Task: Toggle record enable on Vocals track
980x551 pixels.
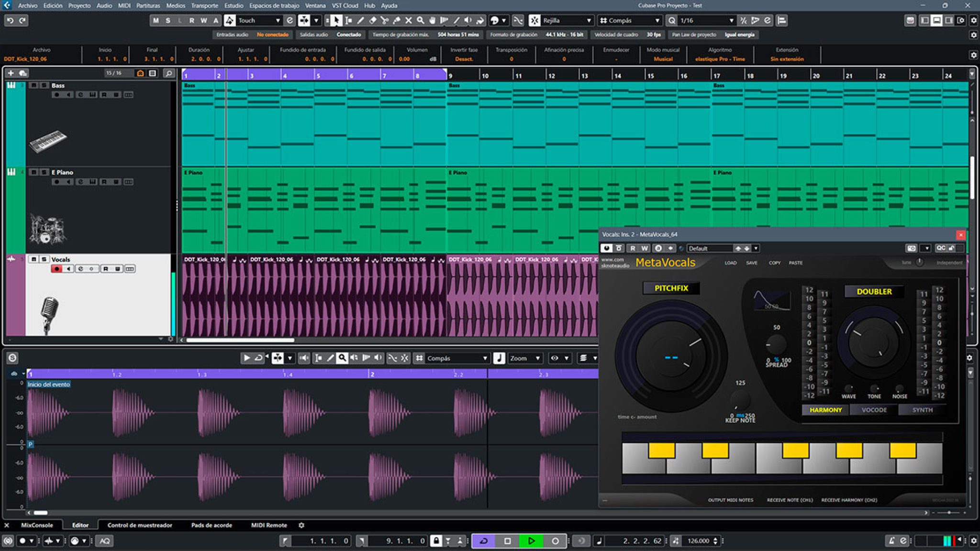Action: click(x=56, y=269)
